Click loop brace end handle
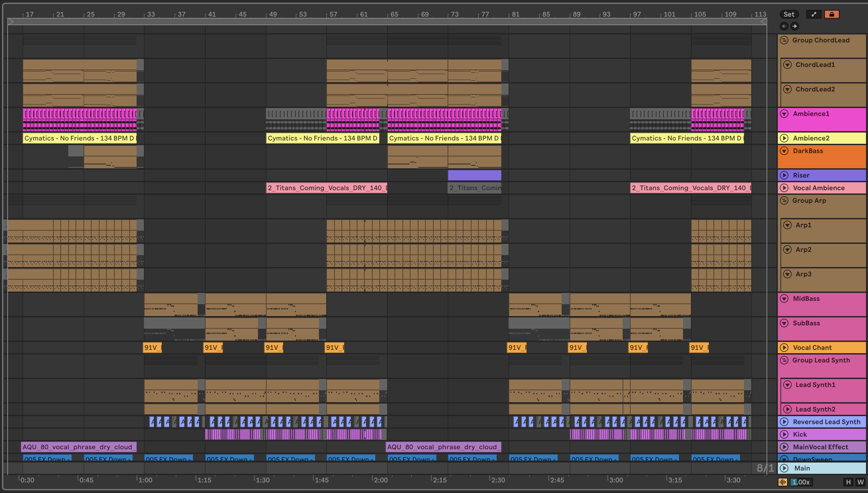 [764, 22]
